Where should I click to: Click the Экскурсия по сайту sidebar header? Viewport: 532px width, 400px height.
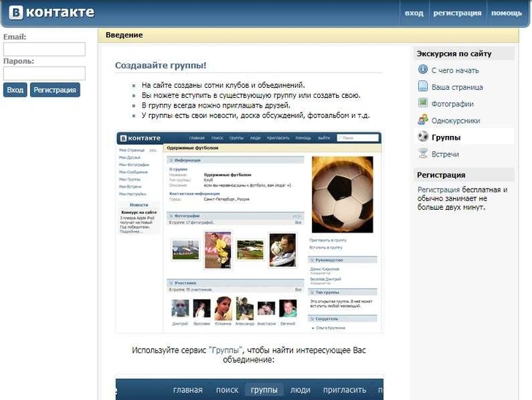point(454,53)
